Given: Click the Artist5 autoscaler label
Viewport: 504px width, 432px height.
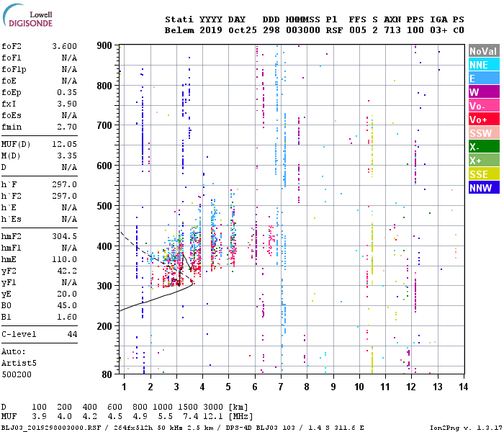Looking at the screenshot, I should (19, 363).
